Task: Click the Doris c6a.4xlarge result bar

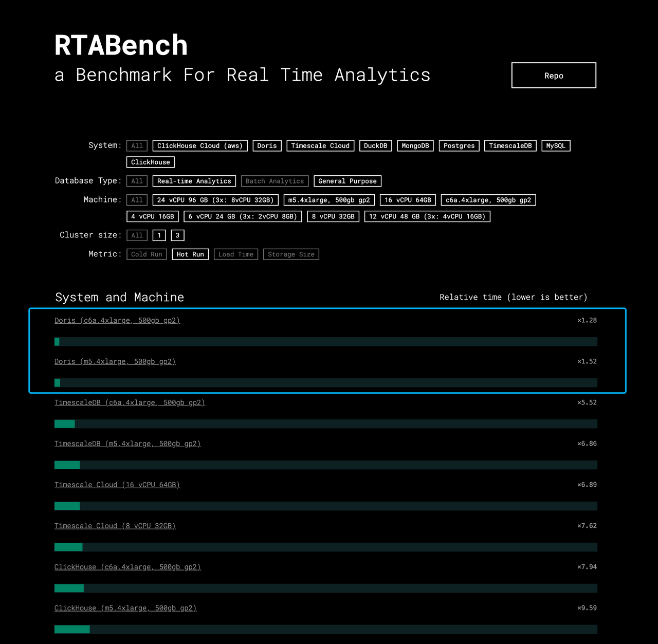Action: pos(326,342)
